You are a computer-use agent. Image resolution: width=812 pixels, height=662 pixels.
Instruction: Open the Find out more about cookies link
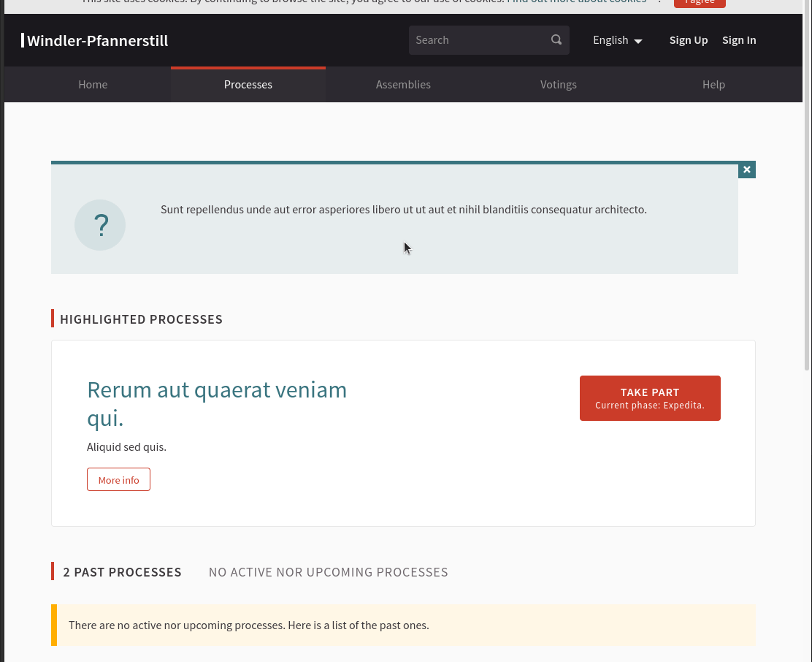tap(576, 2)
